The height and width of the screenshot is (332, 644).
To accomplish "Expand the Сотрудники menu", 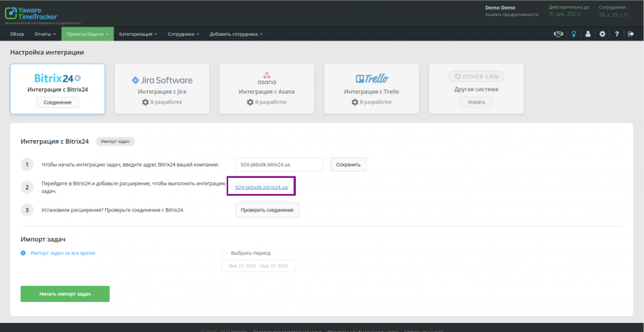I will (x=183, y=34).
